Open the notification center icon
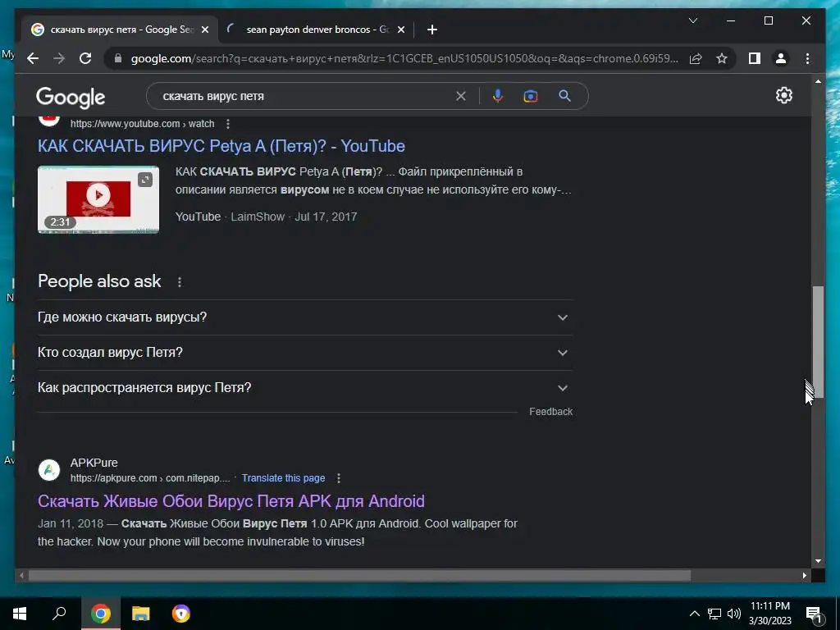 point(814,614)
